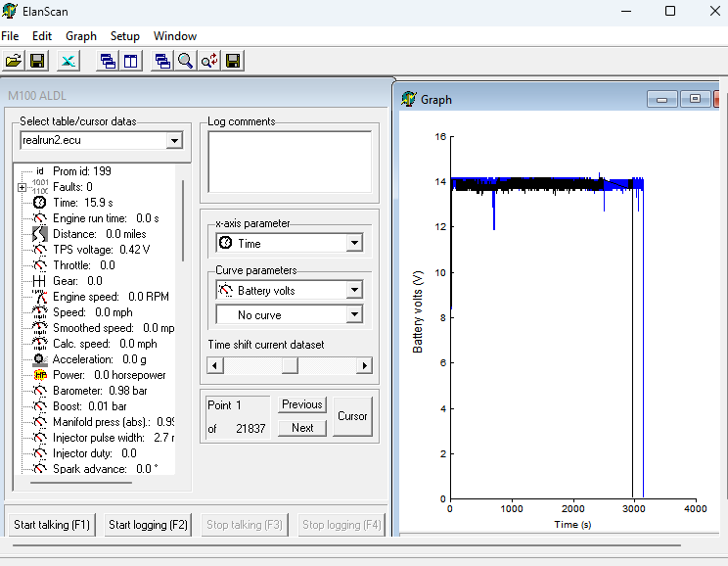Click the HP icon on the Power row

pos(40,374)
